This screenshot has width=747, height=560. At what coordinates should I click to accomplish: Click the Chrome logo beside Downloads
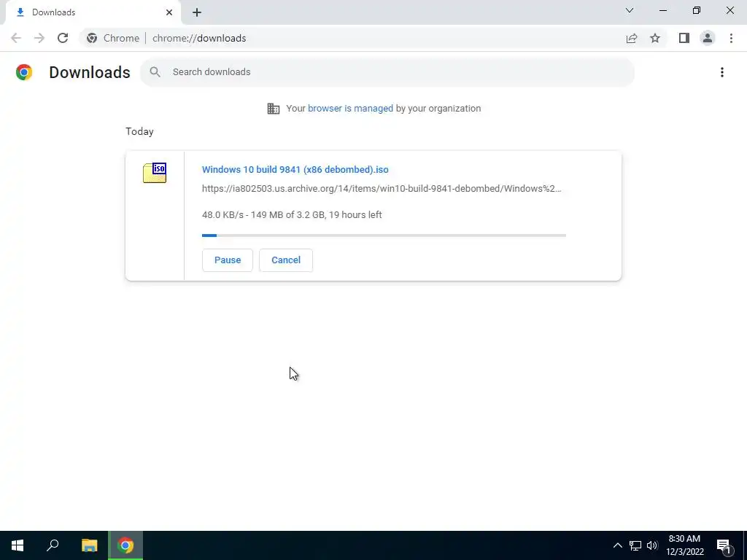coord(24,72)
